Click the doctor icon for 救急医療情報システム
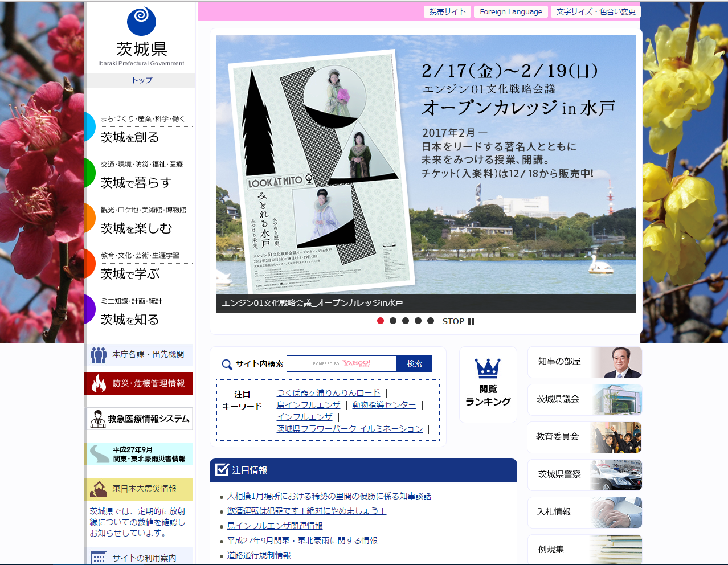Screen dimensions: 728x565 coord(98,419)
